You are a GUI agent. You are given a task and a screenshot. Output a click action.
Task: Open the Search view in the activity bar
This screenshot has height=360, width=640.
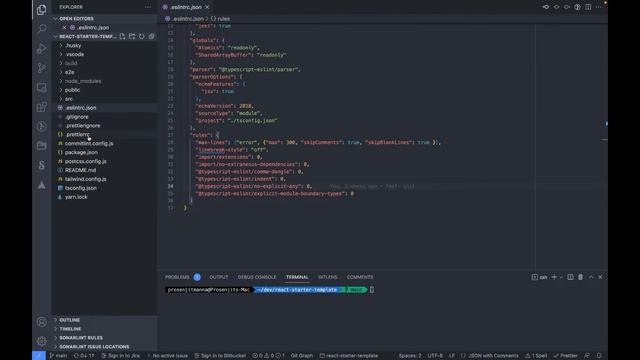42,29
